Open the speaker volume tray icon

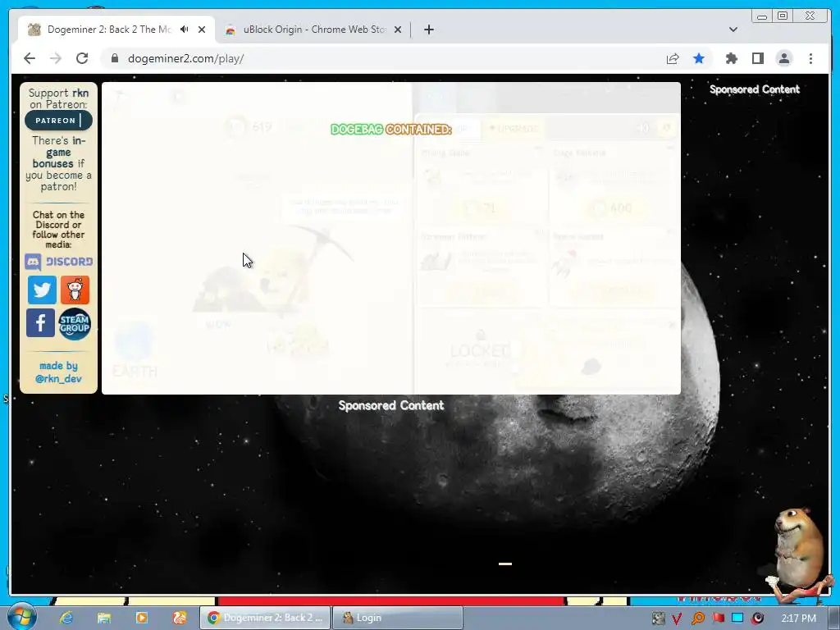tap(757, 619)
